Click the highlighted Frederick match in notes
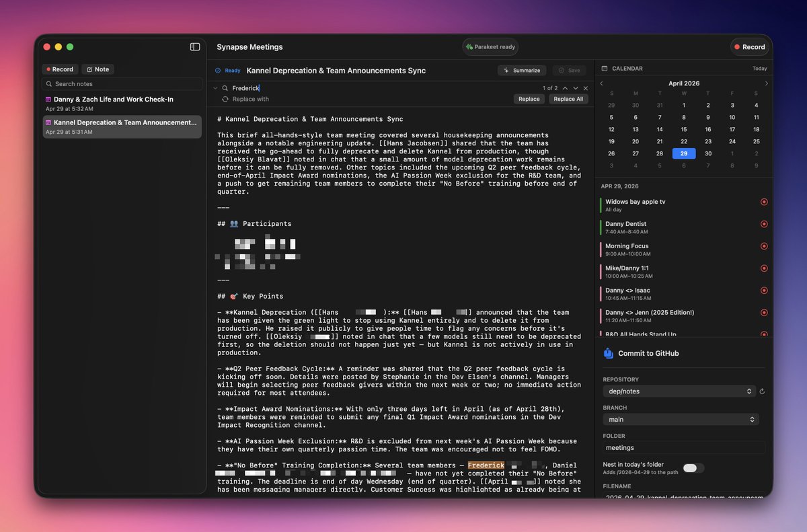The image size is (807, 532). pyautogui.click(x=486, y=465)
